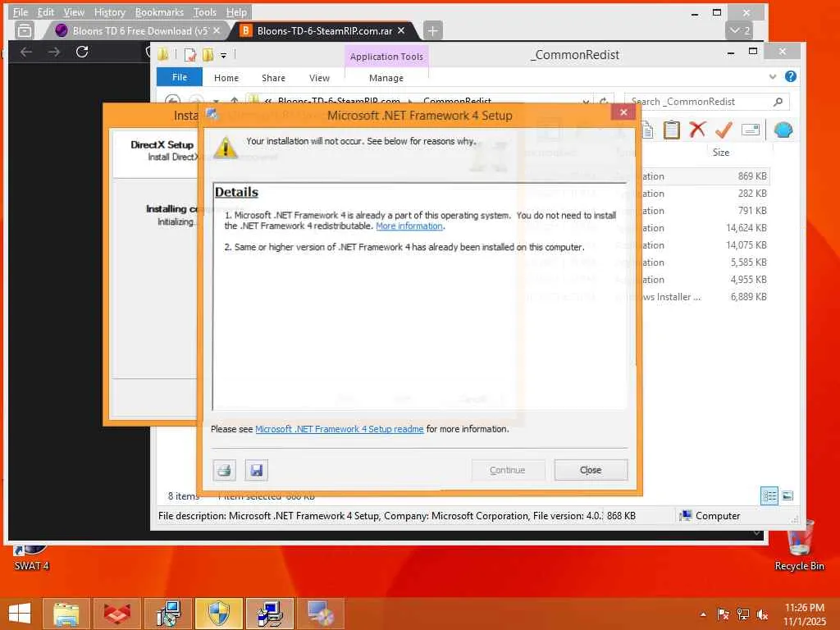Screen dimensions: 840x630
Task: Switch to the Bloons TD 6 Free Download tab
Action: click(139, 31)
